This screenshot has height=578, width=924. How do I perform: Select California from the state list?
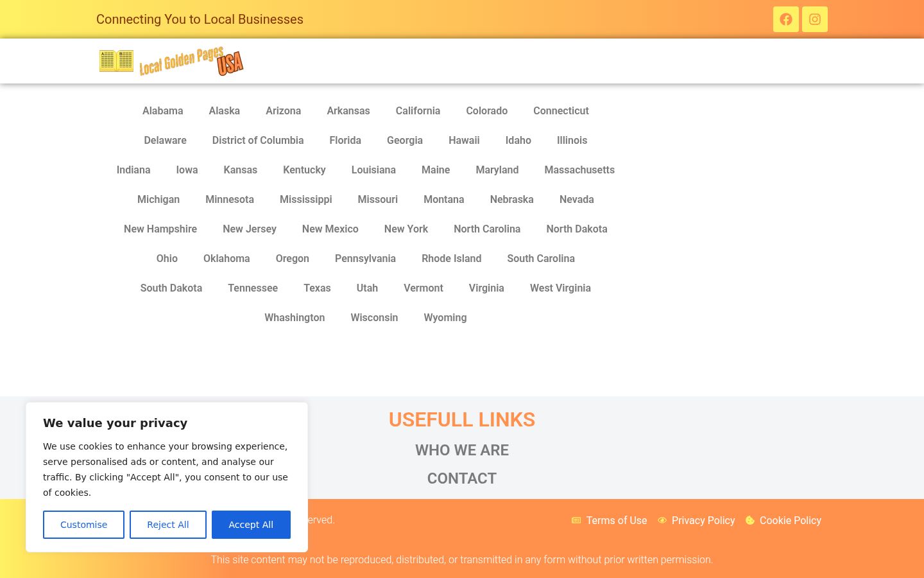pyautogui.click(x=418, y=110)
